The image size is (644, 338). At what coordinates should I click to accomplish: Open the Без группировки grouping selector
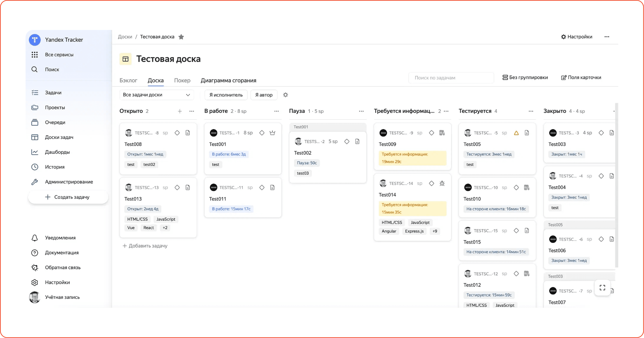pyautogui.click(x=525, y=77)
